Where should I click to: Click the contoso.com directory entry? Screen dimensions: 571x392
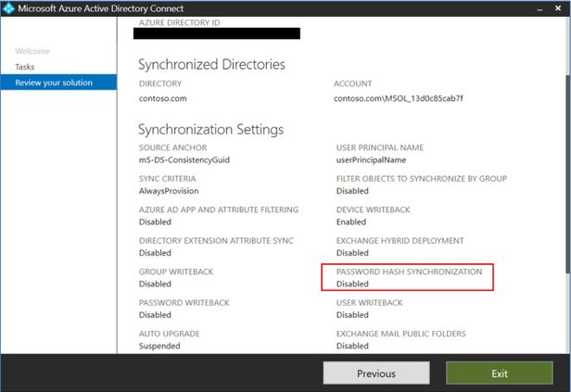click(162, 98)
